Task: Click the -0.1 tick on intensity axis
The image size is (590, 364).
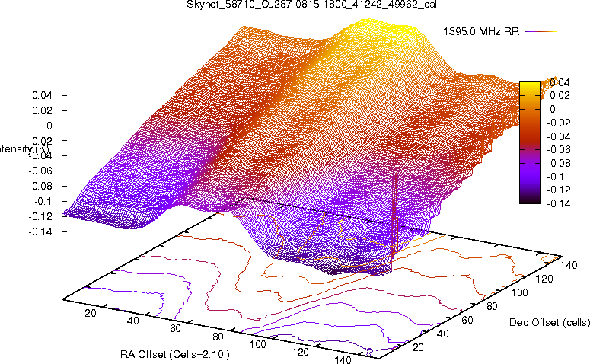Action: [x=43, y=201]
